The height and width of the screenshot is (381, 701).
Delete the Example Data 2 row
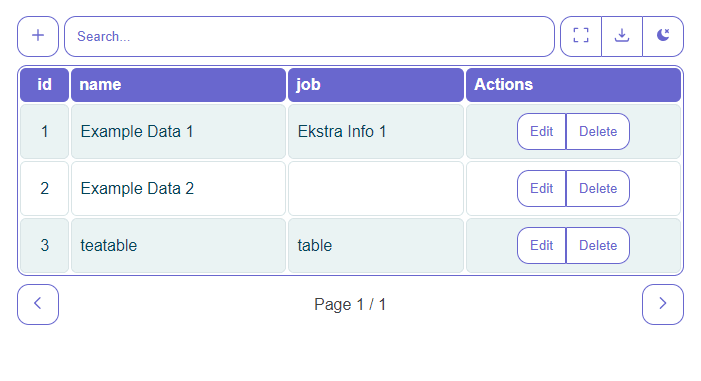click(x=598, y=188)
